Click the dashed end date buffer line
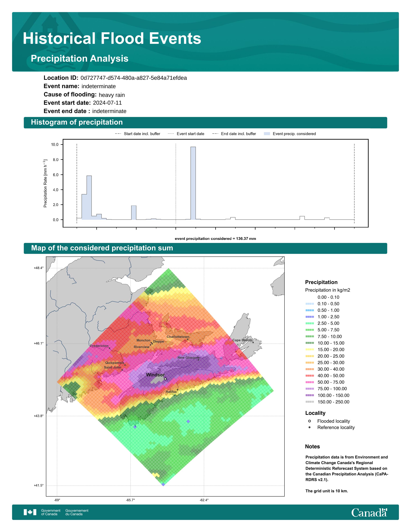The height and width of the screenshot is (532, 411). tap(354, 183)
